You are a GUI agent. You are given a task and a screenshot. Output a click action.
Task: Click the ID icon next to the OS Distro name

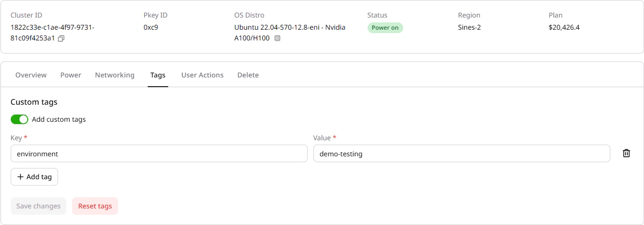tap(277, 38)
